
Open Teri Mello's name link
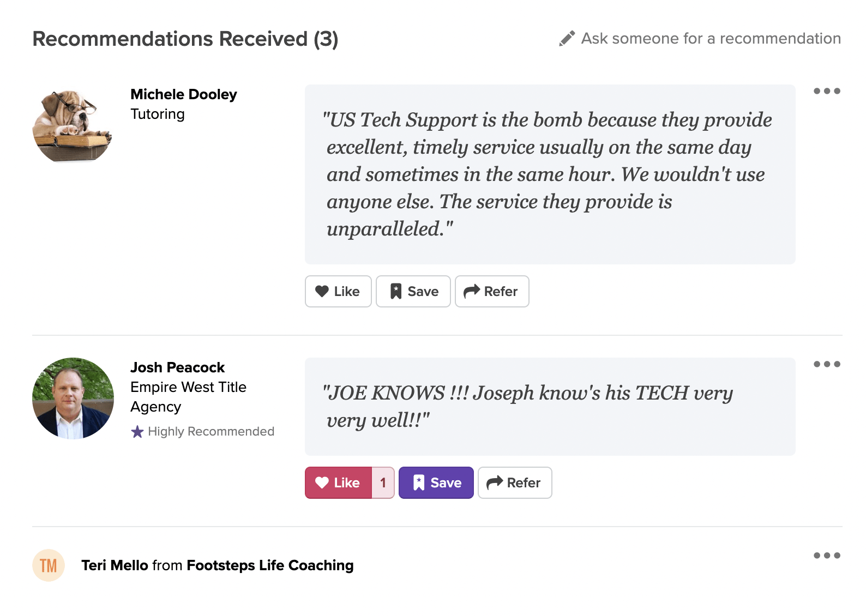pyautogui.click(x=115, y=565)
